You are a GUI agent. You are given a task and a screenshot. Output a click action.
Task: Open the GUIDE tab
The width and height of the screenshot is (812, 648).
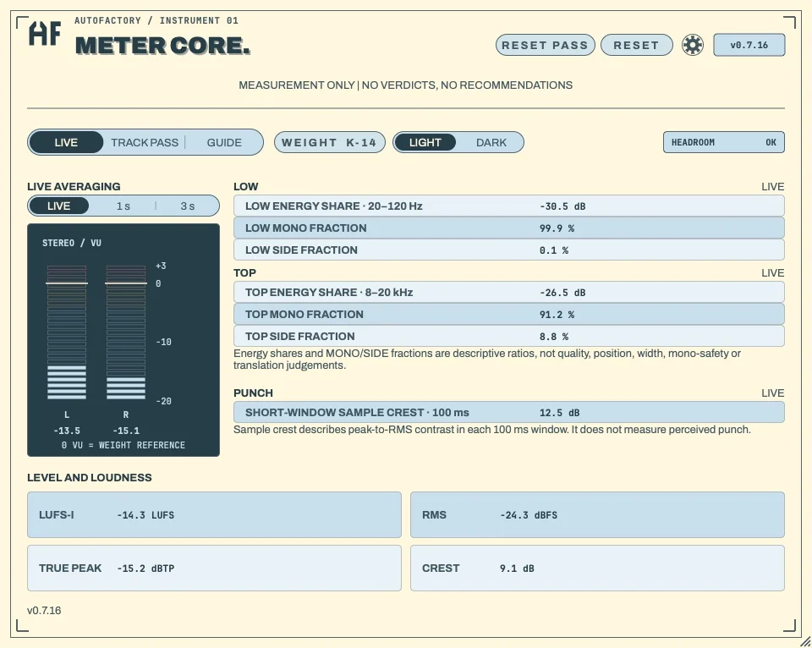[224, 142]
